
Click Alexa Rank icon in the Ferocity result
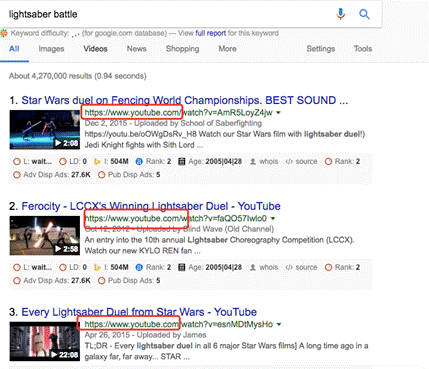(139, 267)
